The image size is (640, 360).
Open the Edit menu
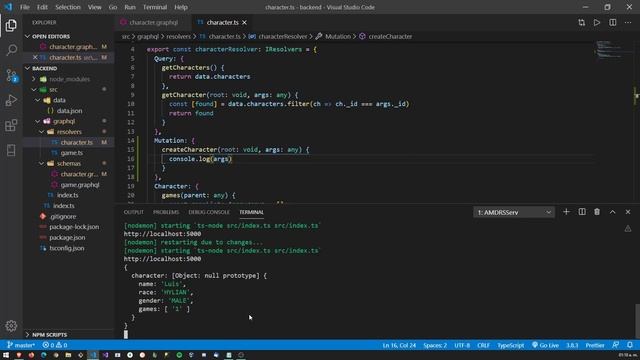pyautogui.click(x=42, y=7)
